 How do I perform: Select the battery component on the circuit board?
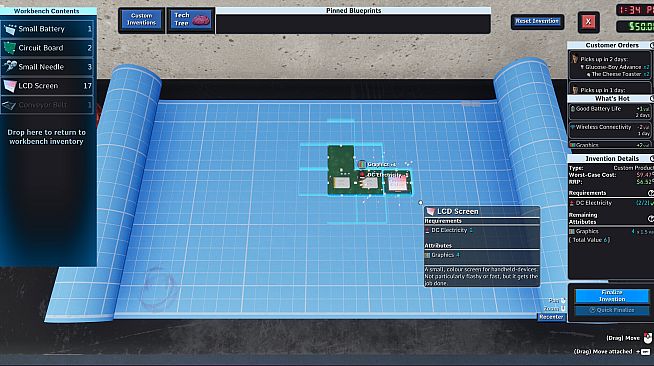342,183
